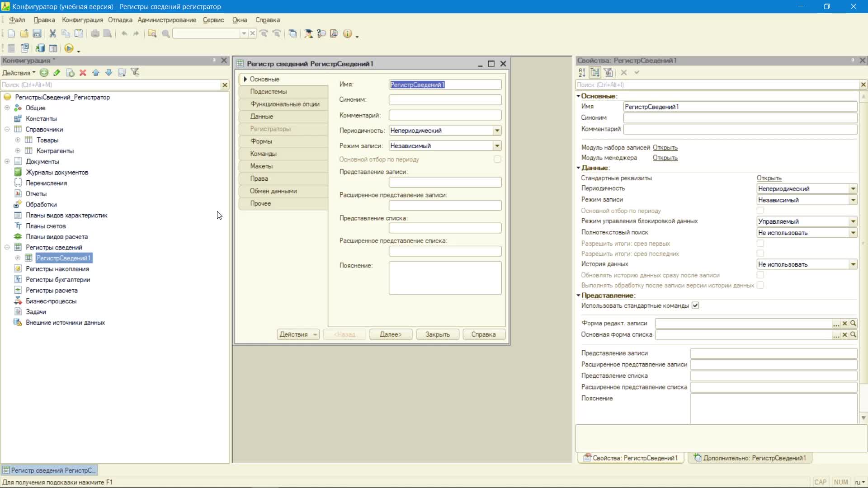Sort properties alphabetically in the Properties panel
Screen dimensions: 868x488
point(582,72)
